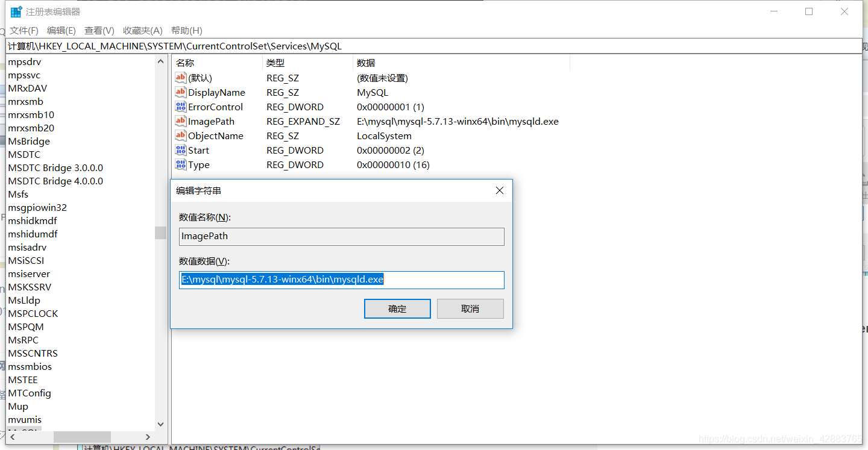868x450 pixels.
Task: Select the mpsdrv key
Action: click(25, 61)
